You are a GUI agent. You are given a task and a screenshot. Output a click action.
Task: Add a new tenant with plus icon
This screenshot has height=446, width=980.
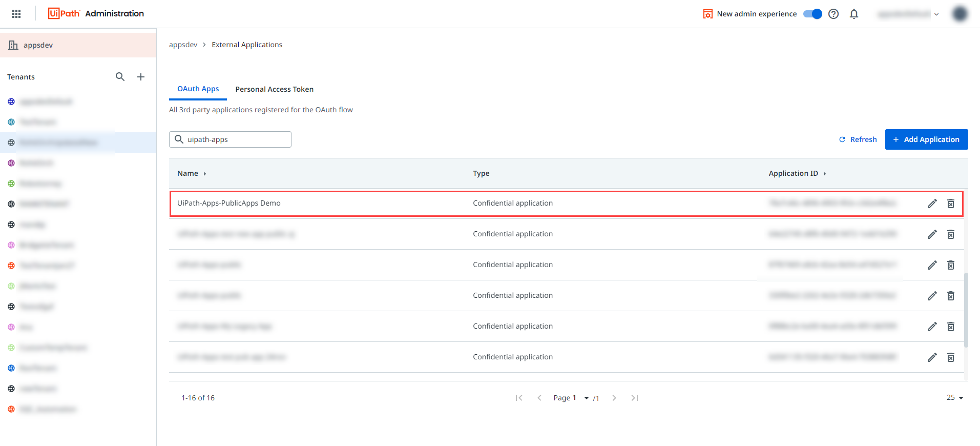click(x=141, y=77)
